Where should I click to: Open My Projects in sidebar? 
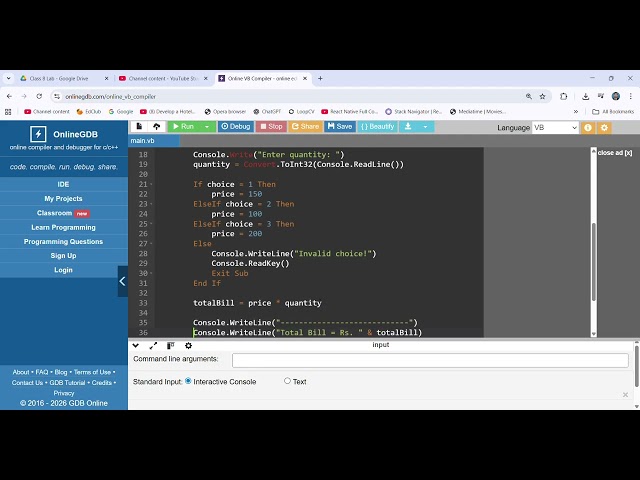pos(63,199)
